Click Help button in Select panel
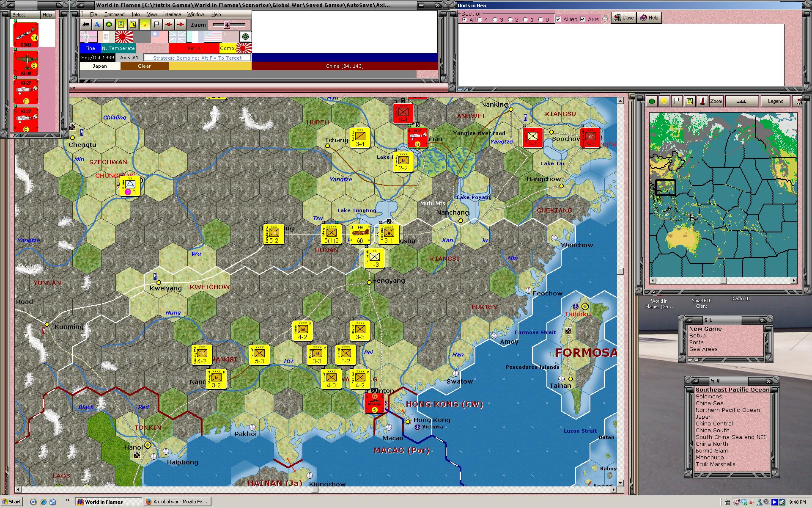 (47, 15)
